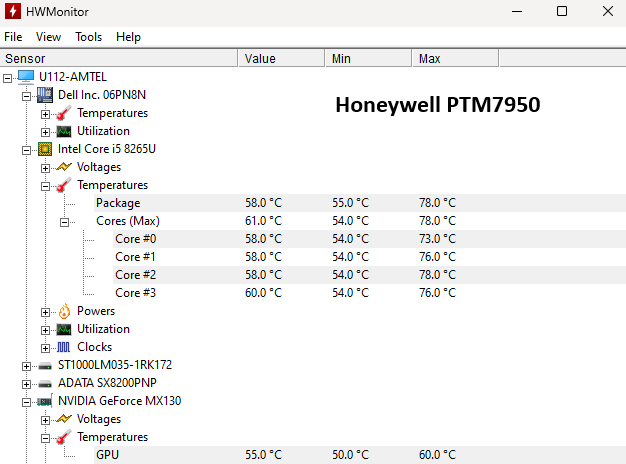Click the Utilization icon under Dell motherboard
This screenshot has width=626, height=464.
coord(64,131)
